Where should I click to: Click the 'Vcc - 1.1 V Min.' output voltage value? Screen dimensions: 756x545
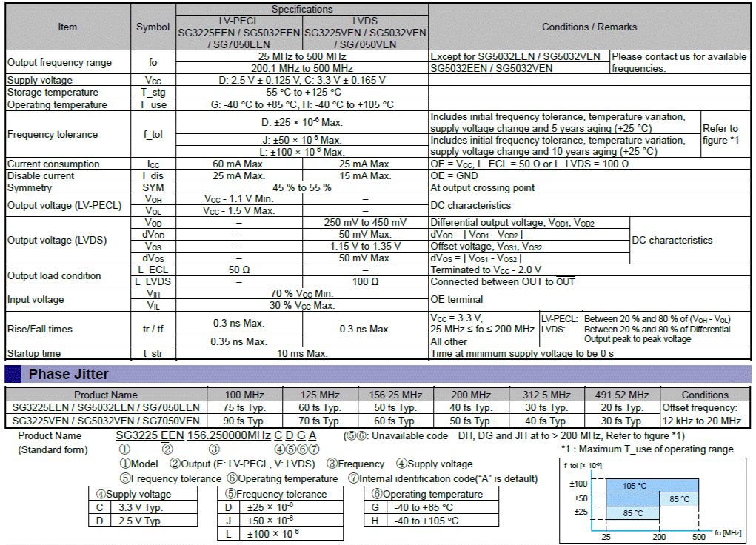pos(238,198)
